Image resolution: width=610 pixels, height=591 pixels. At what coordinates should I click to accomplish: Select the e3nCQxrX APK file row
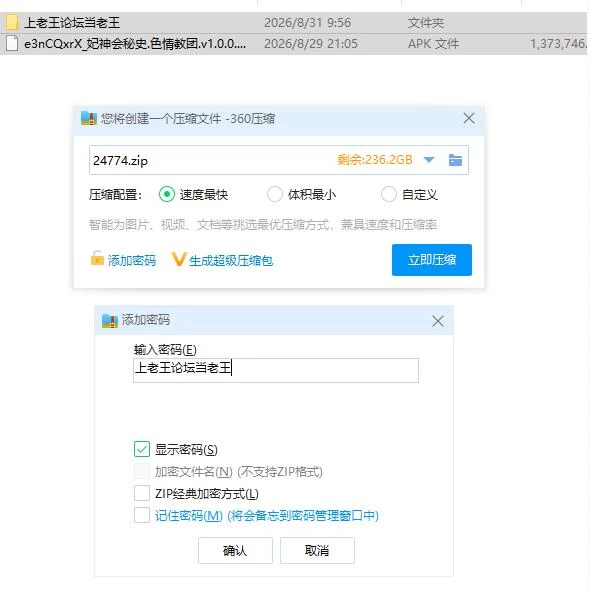(293, 44)
